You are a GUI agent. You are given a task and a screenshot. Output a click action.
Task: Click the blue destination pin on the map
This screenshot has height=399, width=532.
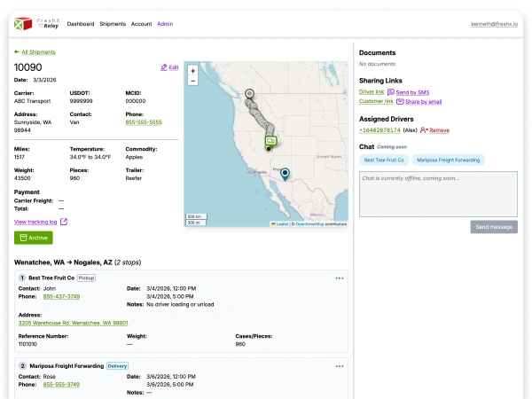(285, 174)
